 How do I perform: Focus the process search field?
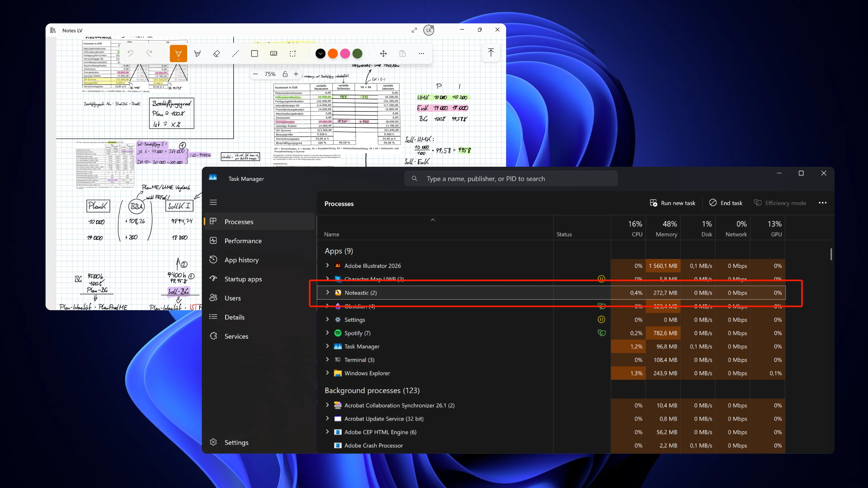coord(511,178)
